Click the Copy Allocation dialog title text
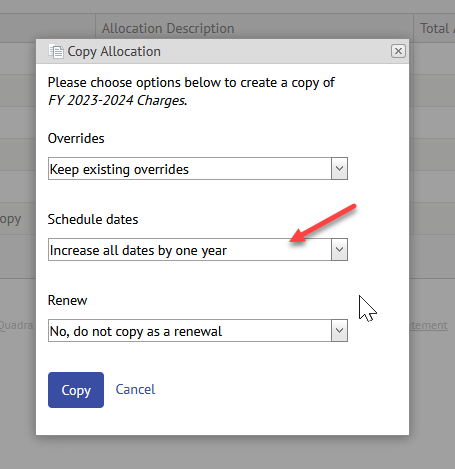This screenshot has height=469, width=455. (114, 52)
